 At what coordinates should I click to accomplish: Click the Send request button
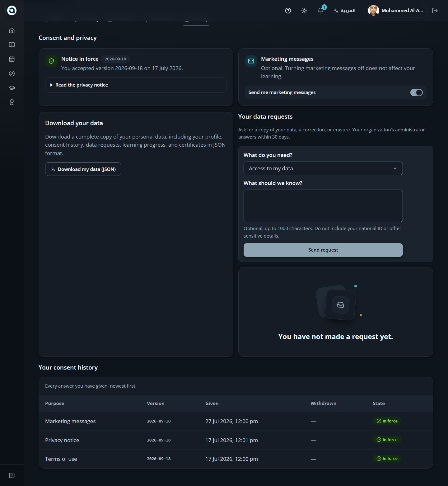coord(323,250)
